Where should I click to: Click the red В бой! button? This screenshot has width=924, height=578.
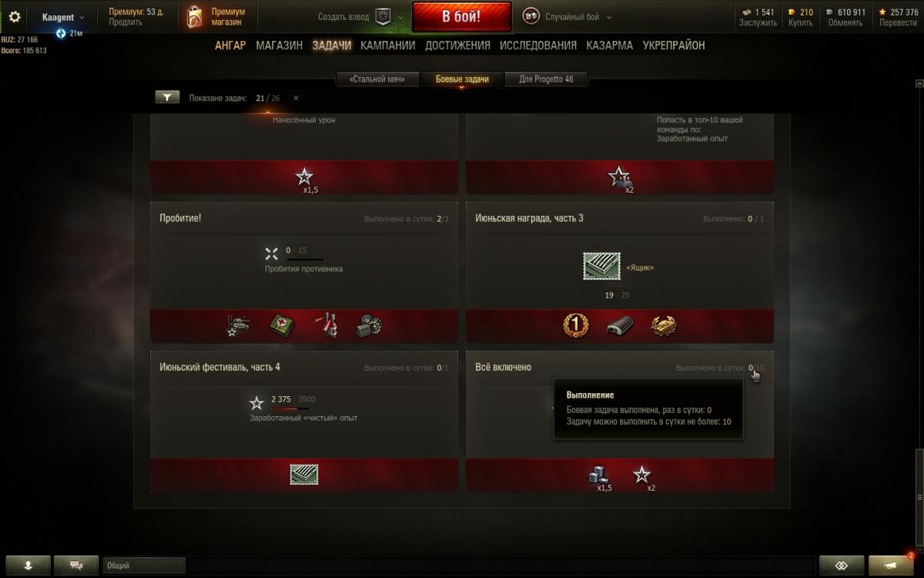(x=462, y=17)
